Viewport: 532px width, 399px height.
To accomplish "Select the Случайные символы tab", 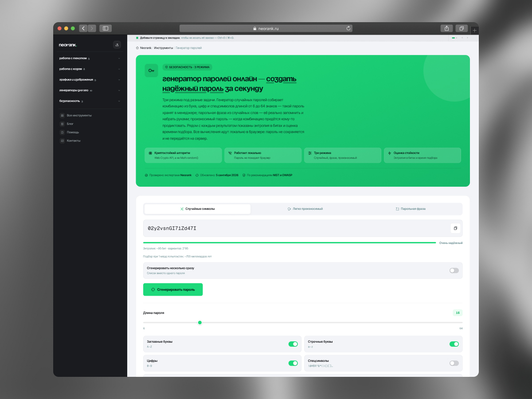I will [x=197, y=209].
